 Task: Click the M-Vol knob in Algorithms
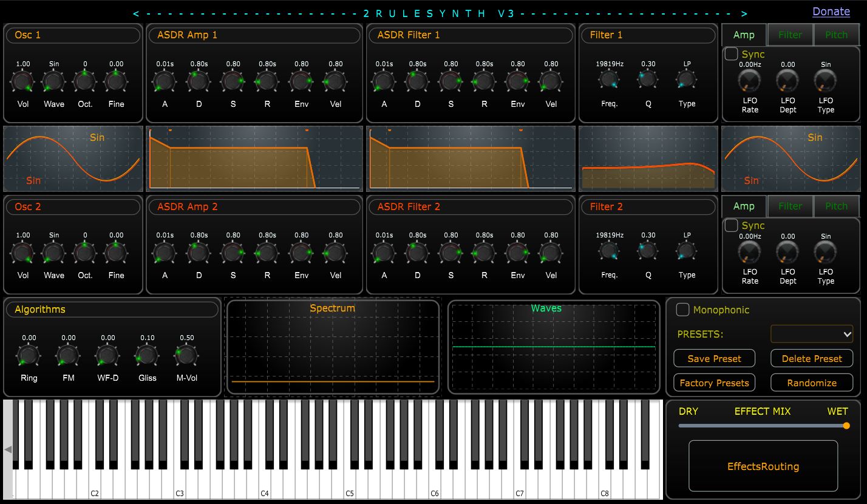[x=186, y=355]
